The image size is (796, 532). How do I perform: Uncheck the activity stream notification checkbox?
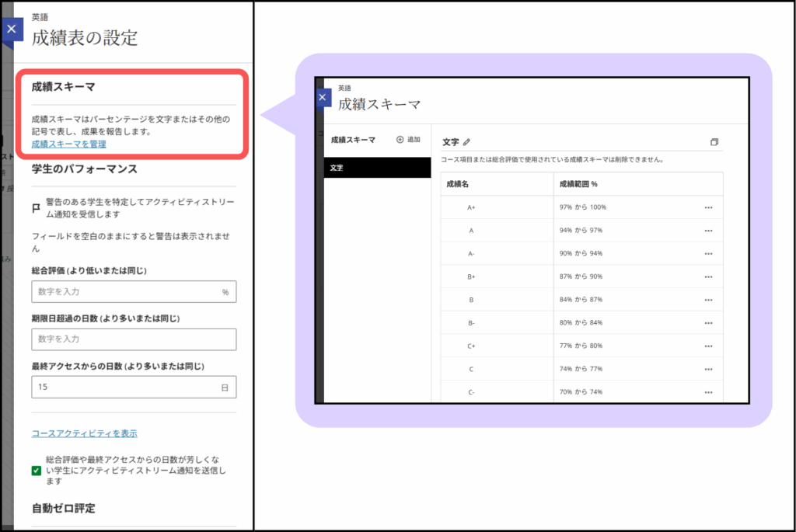[x=37, y=470]
